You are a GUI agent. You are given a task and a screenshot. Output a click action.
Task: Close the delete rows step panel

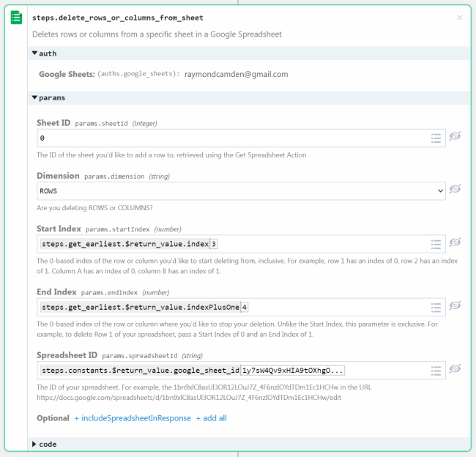459,18
